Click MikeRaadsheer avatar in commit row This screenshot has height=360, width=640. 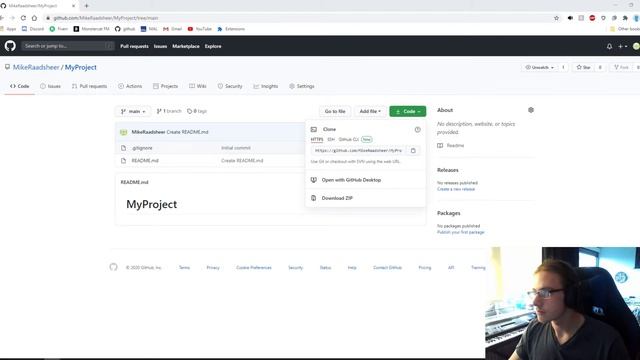coord(124,132)
